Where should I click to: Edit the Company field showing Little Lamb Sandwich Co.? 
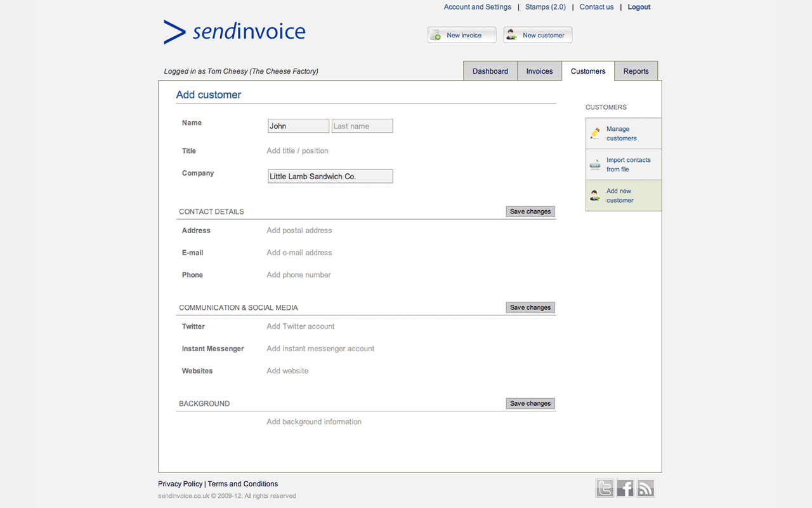pos(330,176)
